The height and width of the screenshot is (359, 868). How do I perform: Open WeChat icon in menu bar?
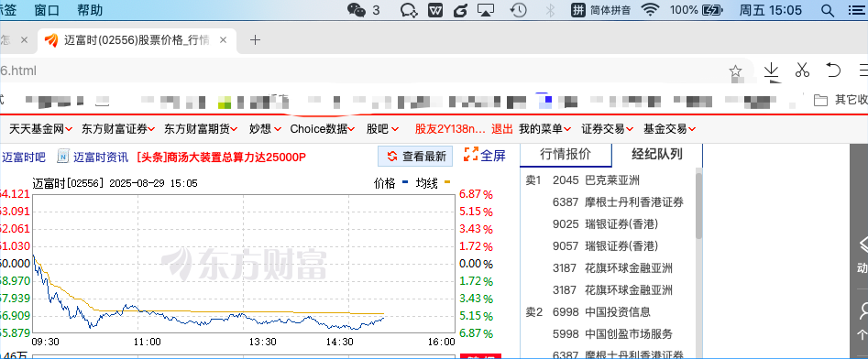tap(357, 9)
